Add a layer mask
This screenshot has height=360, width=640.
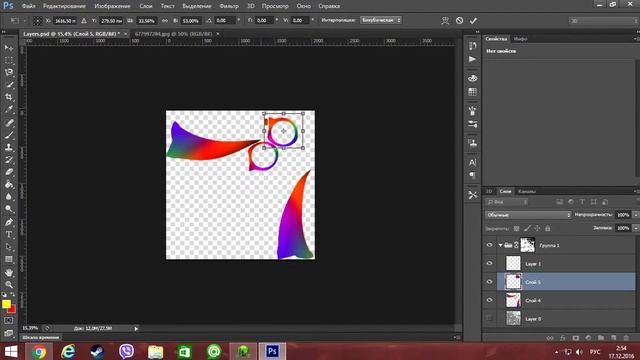tap(576, 338)
